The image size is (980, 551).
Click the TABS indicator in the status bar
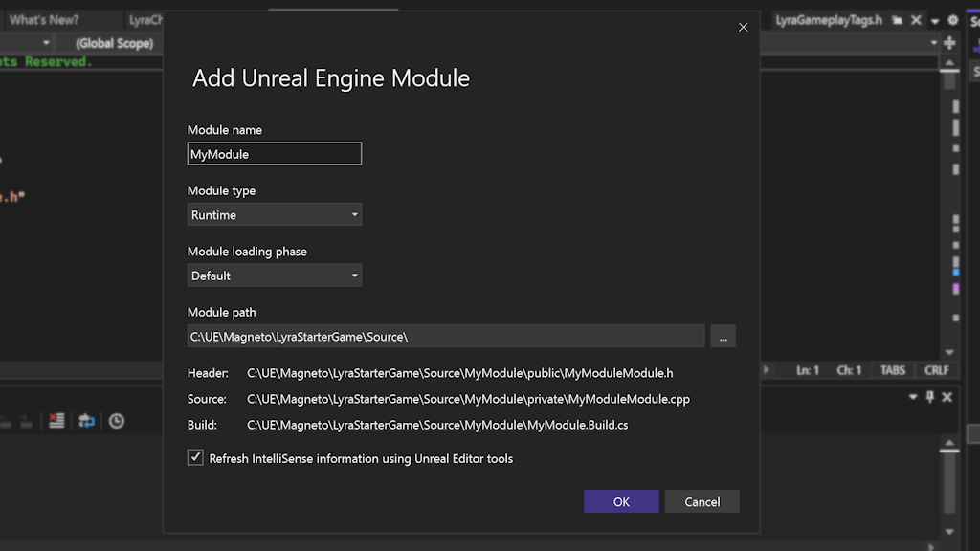click(x=893, y=370)
